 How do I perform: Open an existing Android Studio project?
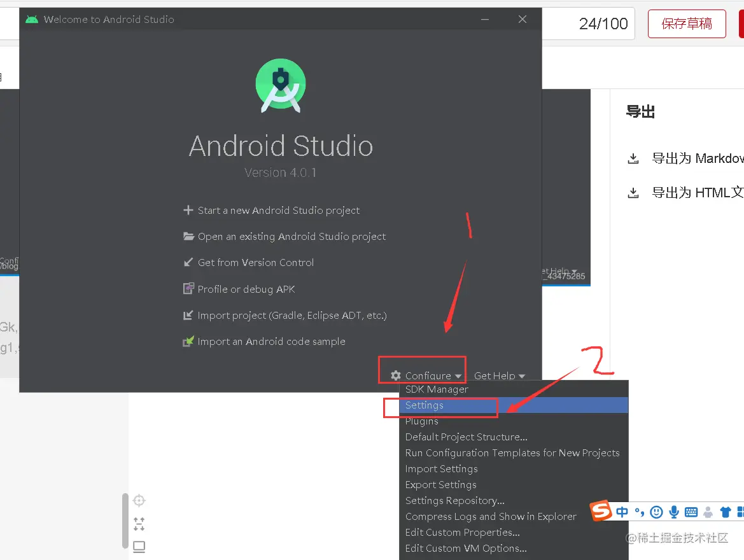[x=291, y=236]
